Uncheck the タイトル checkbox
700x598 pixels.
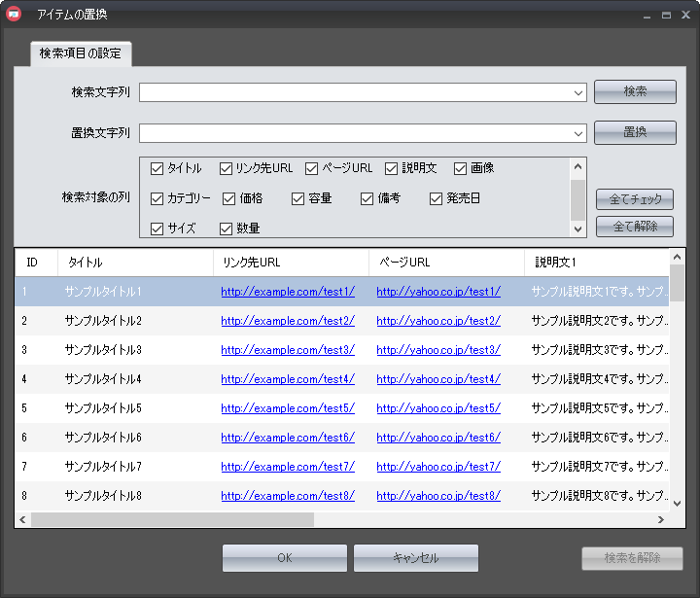157,168
